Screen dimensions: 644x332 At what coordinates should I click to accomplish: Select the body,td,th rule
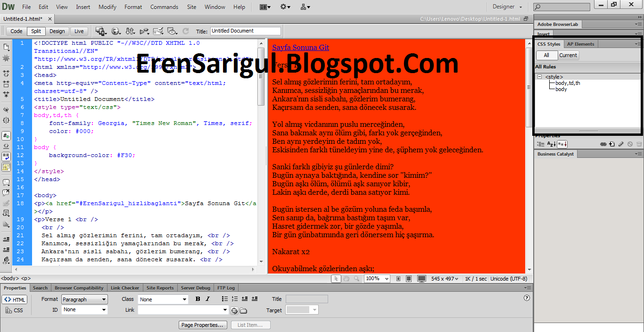(568, 83)
